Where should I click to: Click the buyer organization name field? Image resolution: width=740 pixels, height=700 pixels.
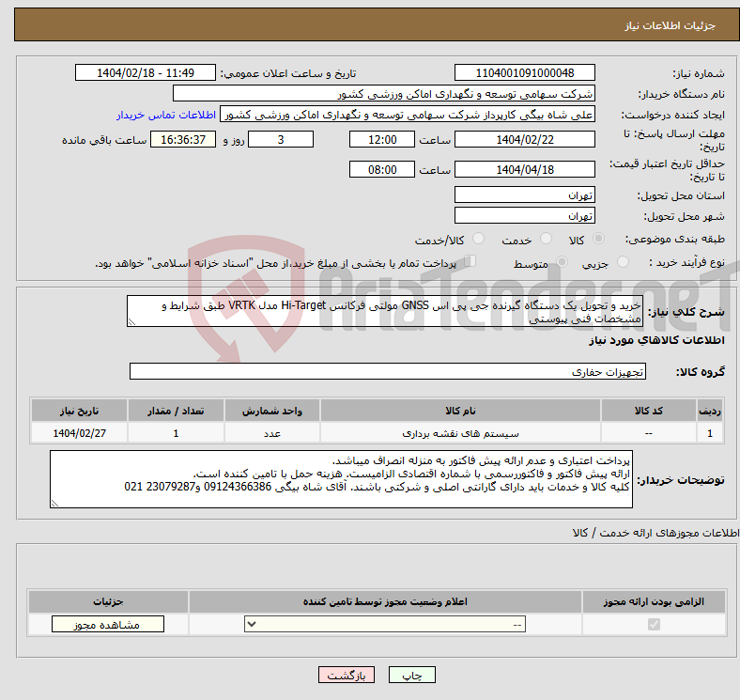384,94
